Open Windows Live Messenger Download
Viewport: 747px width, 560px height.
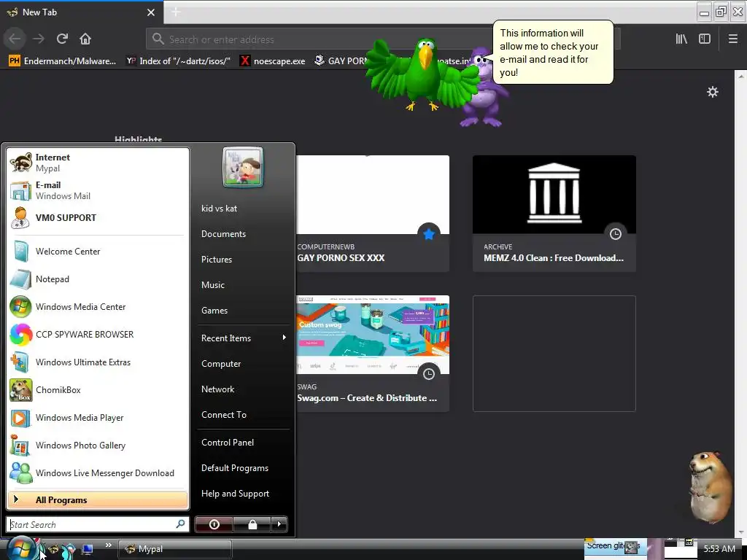click(98, 472)
